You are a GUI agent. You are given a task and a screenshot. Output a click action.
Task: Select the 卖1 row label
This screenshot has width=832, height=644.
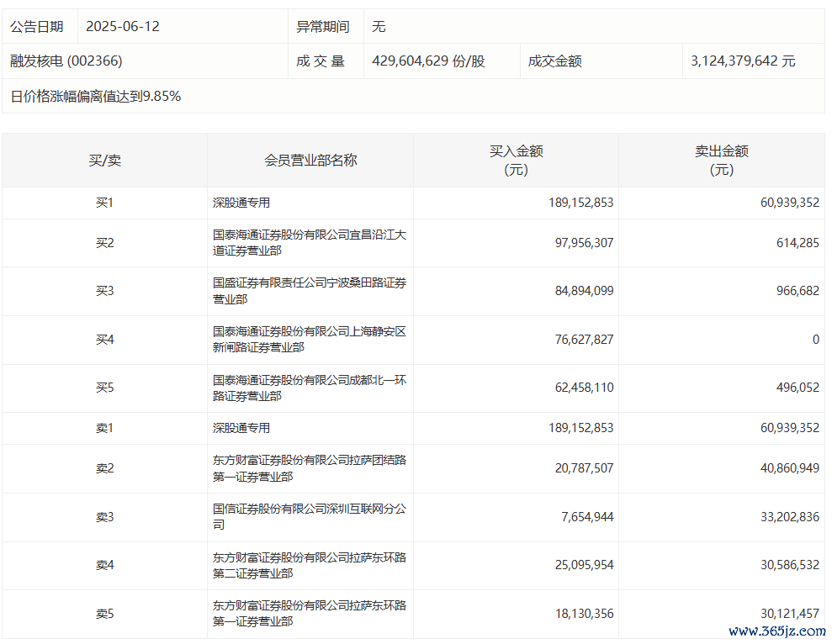[x=104, y=428]
